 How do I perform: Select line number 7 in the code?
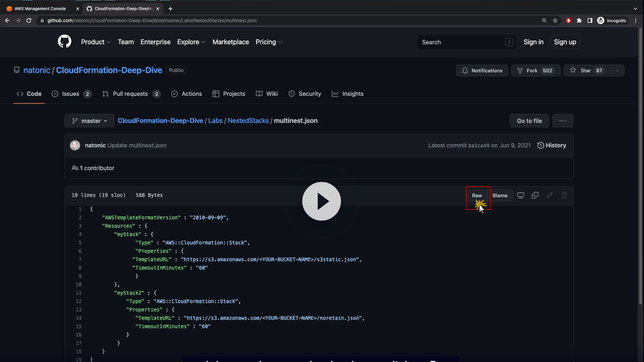click(x=80, y=259)
